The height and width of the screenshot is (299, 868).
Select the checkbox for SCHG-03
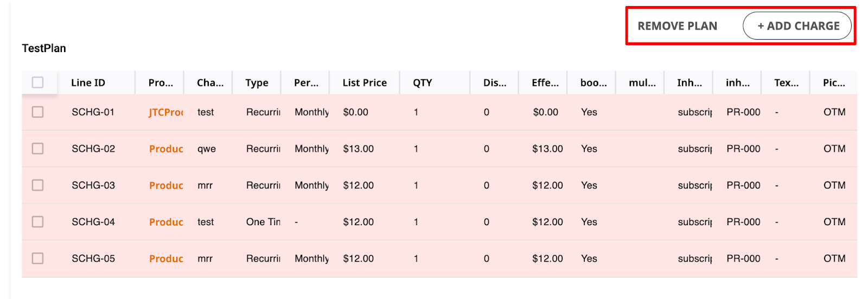(x=37, y=186)
